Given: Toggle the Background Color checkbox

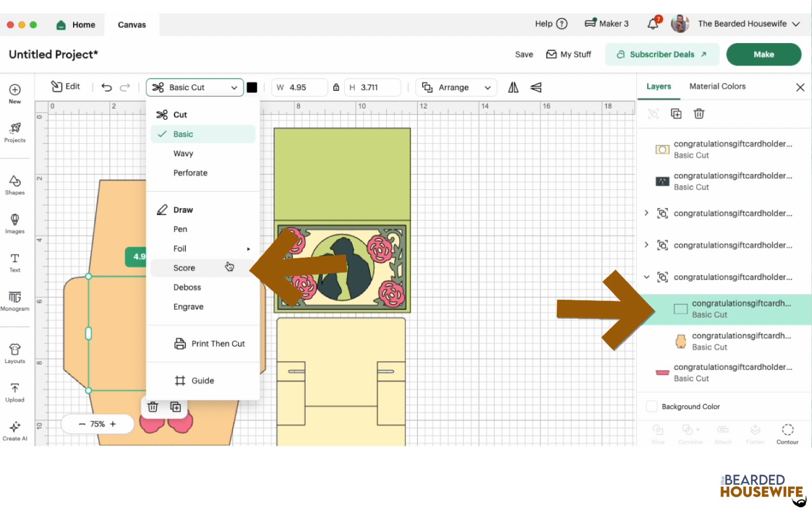Looking at the screenshot, I should pos(652,406).
